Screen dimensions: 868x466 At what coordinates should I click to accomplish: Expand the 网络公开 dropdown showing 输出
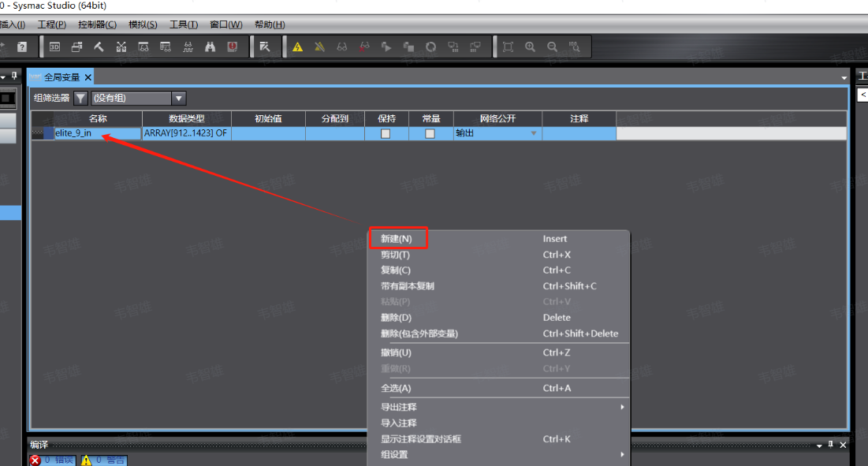(x=534, y=134)
